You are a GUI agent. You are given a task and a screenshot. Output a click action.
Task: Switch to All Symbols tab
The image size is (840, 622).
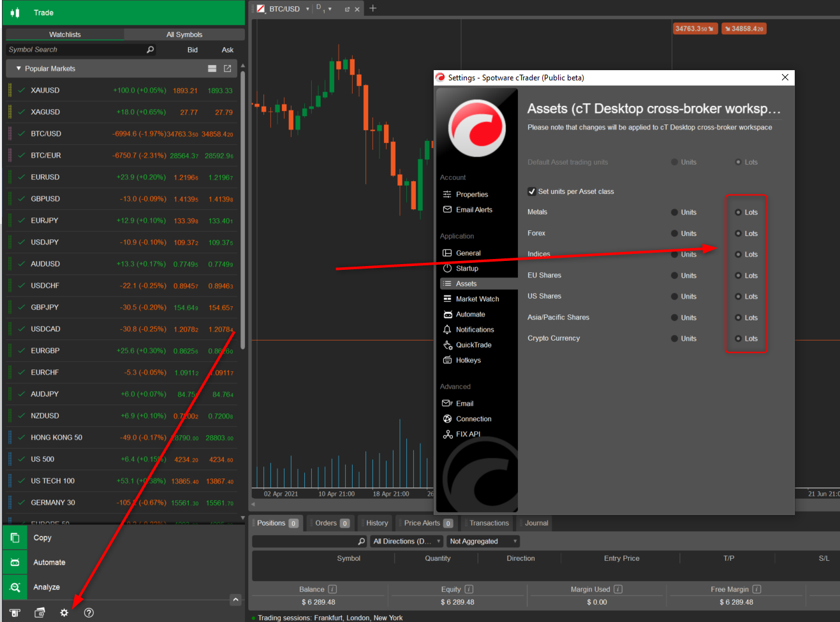tap(184, 34)
